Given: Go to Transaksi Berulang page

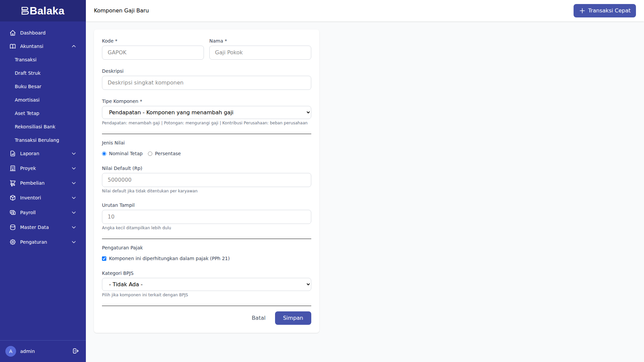Looking at the screenshot, I should point(37,140).
